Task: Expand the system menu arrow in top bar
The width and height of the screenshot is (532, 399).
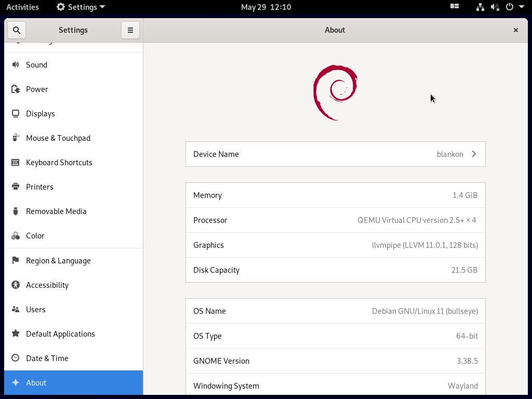Action: click(x=522, y=7)
